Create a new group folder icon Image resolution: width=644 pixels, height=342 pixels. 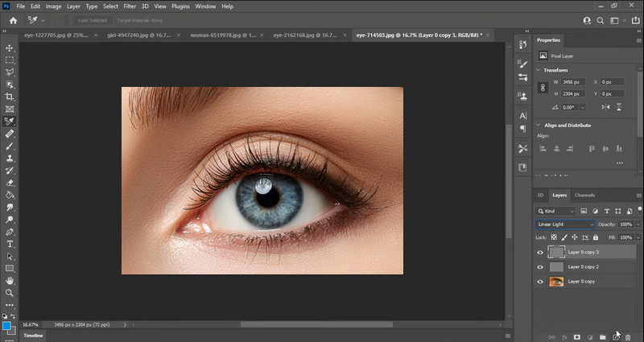point(602,337)
